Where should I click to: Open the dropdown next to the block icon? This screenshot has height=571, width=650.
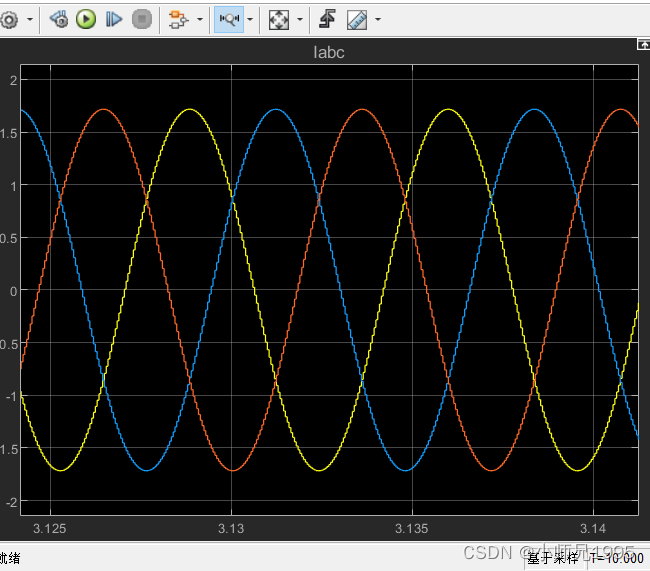(x=200, y=19)
